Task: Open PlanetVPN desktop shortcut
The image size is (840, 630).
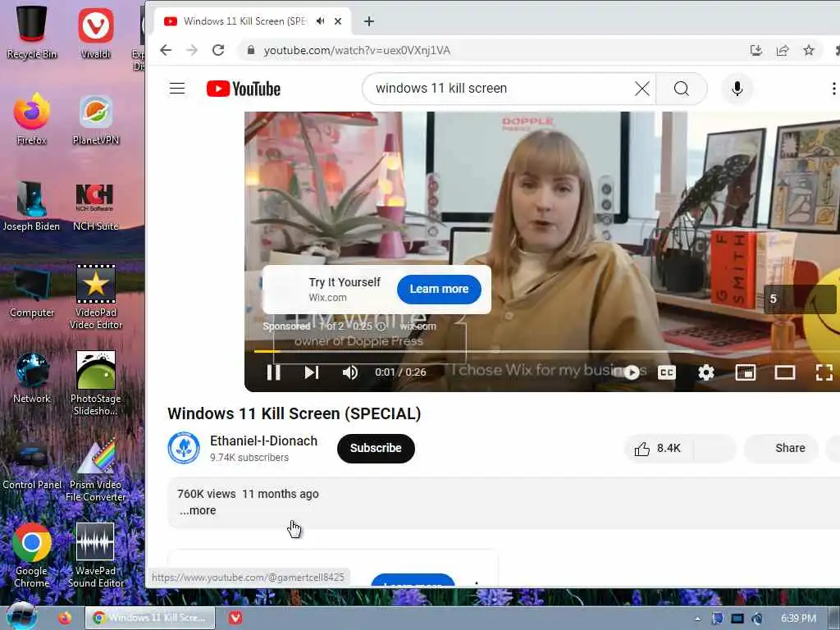Action: click(x=95, y=119)
